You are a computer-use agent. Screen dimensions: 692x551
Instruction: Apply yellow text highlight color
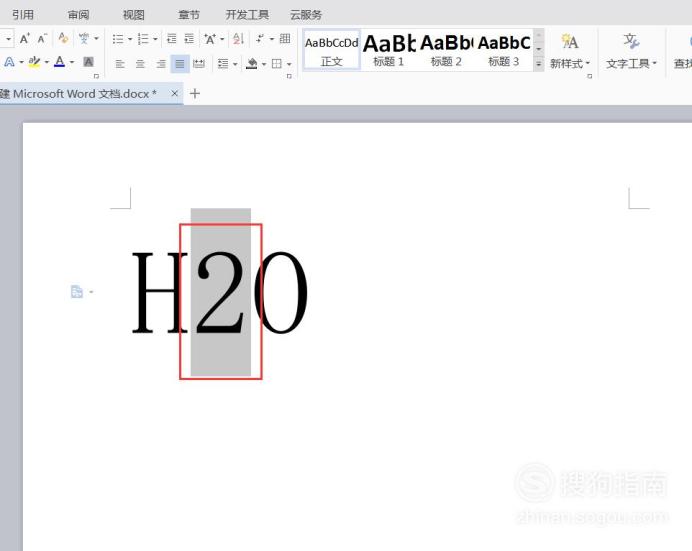click(x=34, y=62)
